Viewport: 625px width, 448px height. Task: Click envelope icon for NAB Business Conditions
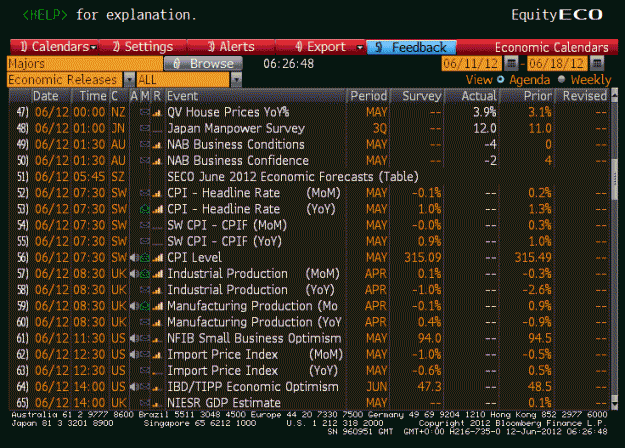[x=145, y=145]
